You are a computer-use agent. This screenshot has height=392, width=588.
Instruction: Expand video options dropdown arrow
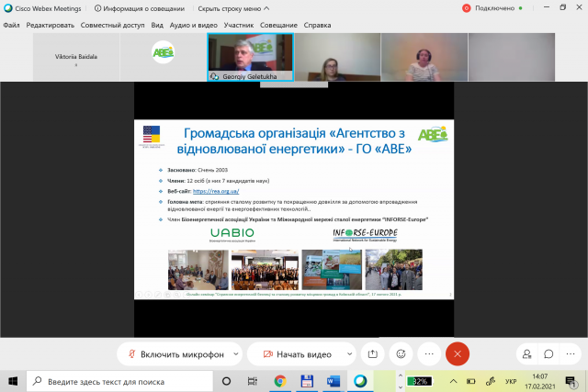349,353
